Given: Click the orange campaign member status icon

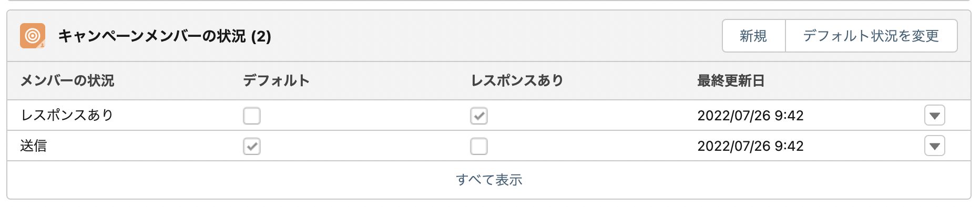Looking at the screenshot, I should (x=33, y=36).
